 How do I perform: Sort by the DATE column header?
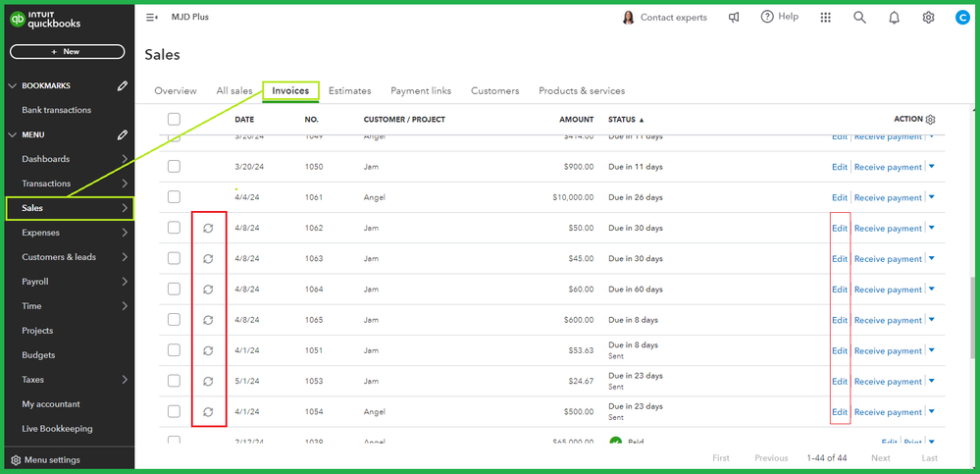[x=244, y=120]
